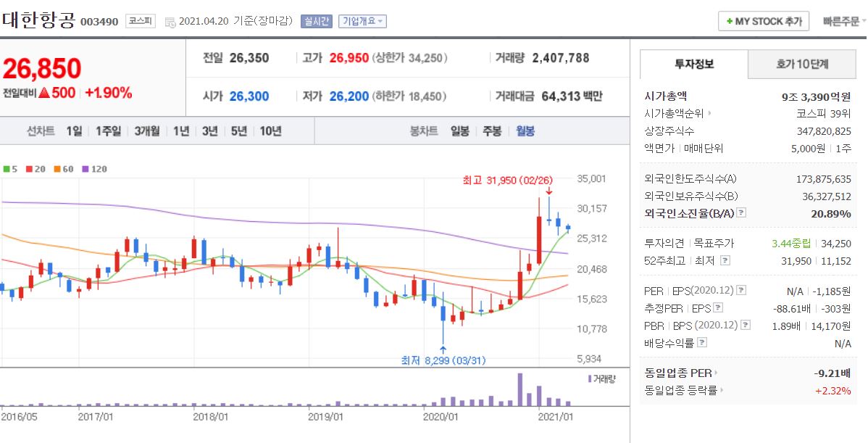Screen dimensions: 868x443
Task: Click the 거래량 legend marker in volume chart
Action: pyautogui.click(x=590, y=378)
